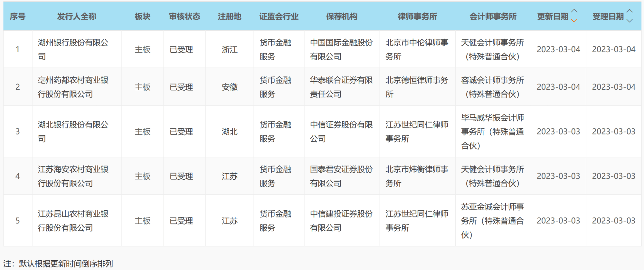Click the 注册地 column header
644x270 pixels.
230,16
